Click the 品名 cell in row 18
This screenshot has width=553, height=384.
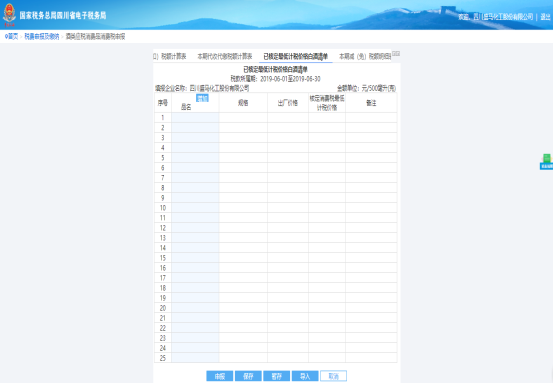coord(195,288)
